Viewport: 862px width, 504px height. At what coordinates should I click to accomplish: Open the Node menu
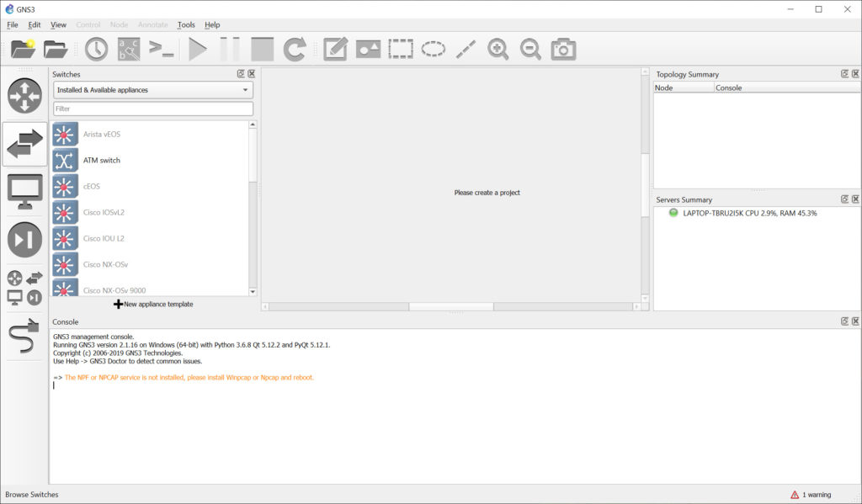119,24
